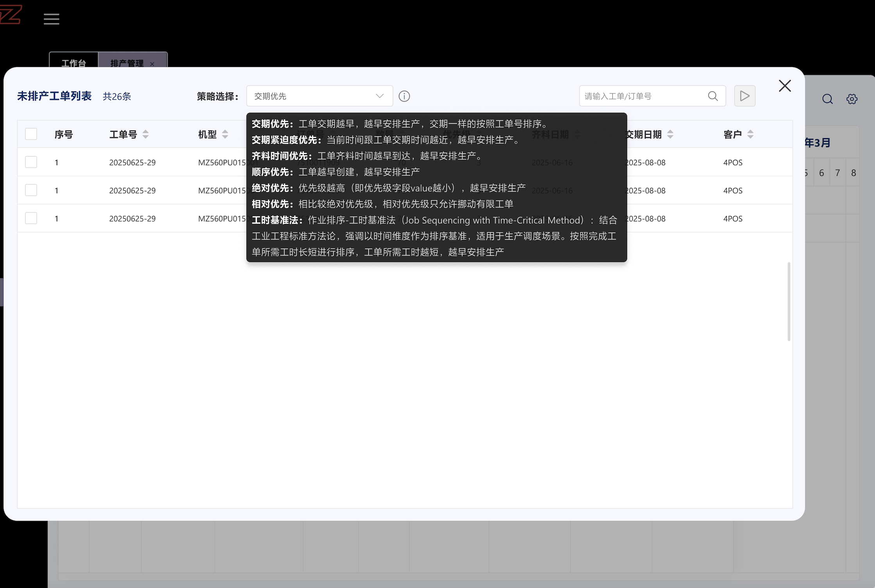Sort by 工单号 column arrows
Screen dimensions: 875x588
coord(146,134)
